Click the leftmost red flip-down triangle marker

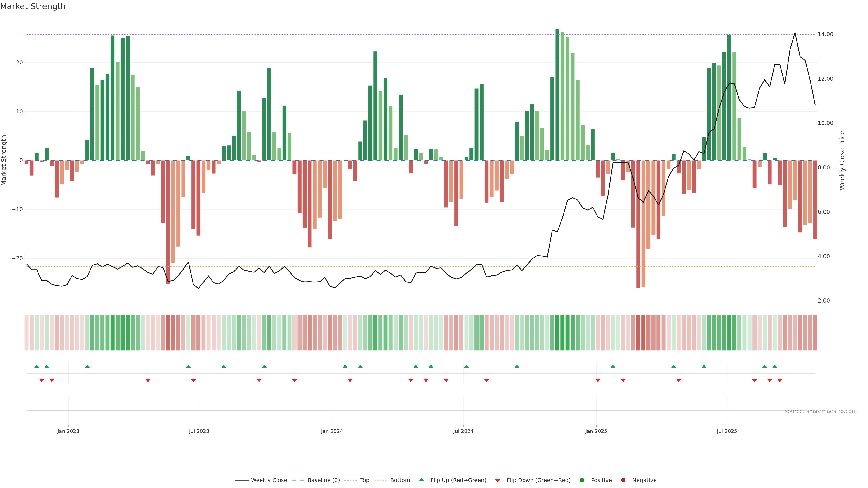(x=42, y=380)
